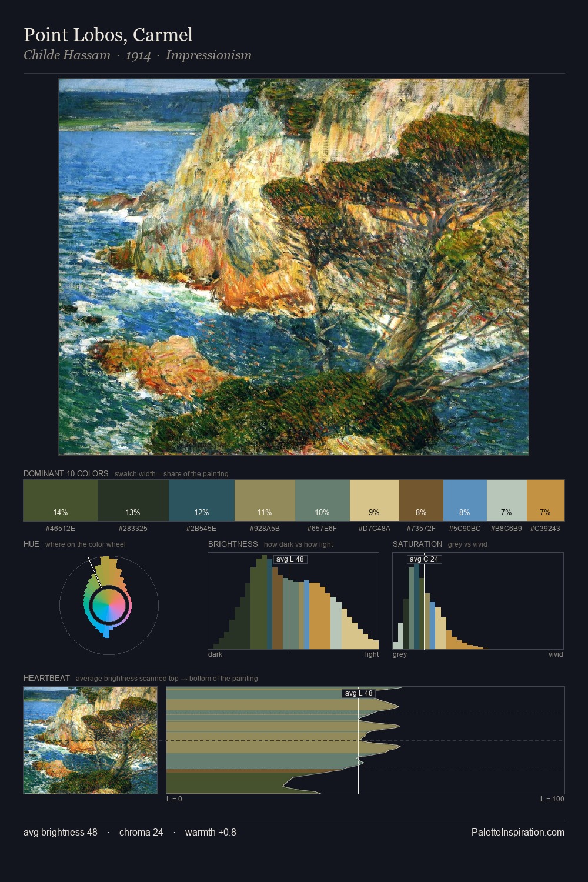Click the 'light' label under brightness chart

click(372, 654)
